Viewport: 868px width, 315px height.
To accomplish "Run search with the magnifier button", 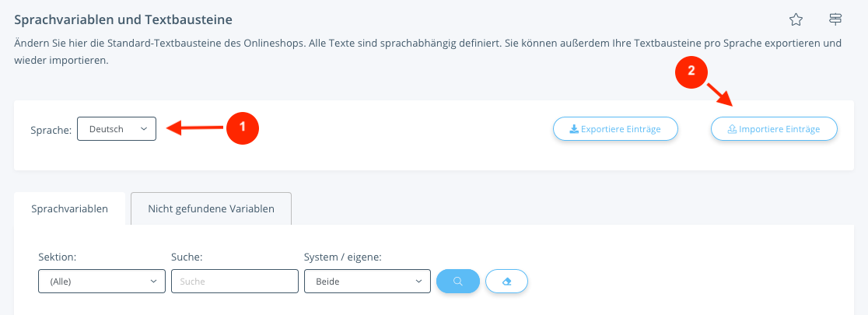I will 458,282.
